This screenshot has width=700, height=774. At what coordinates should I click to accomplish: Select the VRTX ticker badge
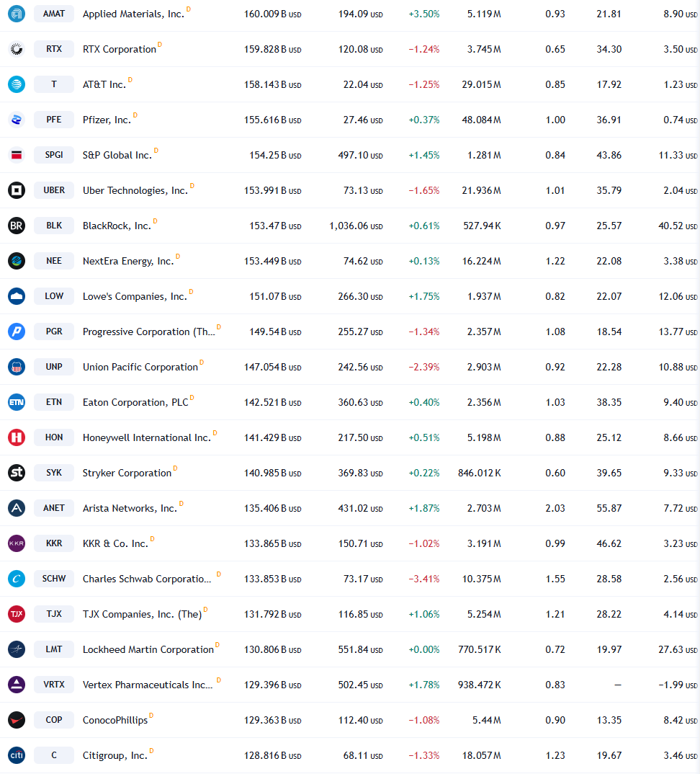54,684
